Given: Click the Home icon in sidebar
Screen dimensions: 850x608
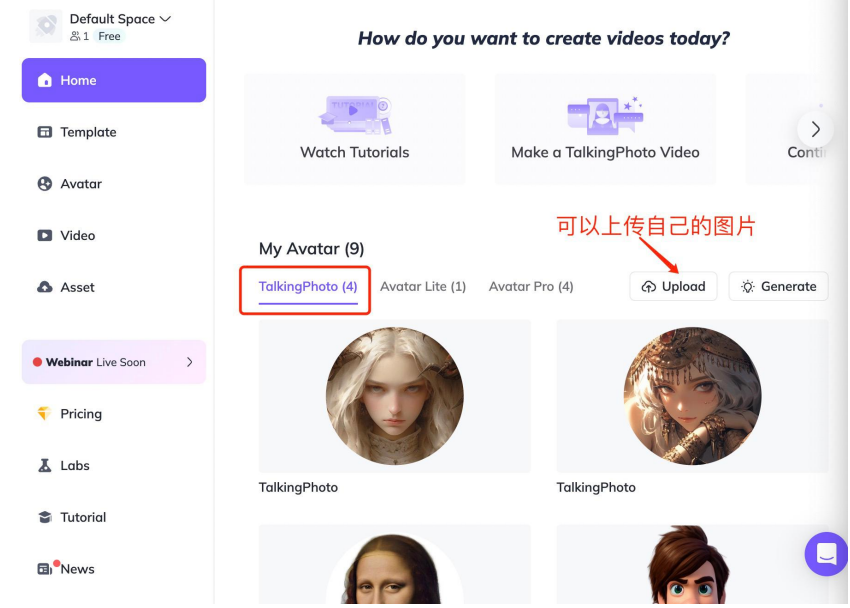Looking at the screenshot, I should pos(45,81).
